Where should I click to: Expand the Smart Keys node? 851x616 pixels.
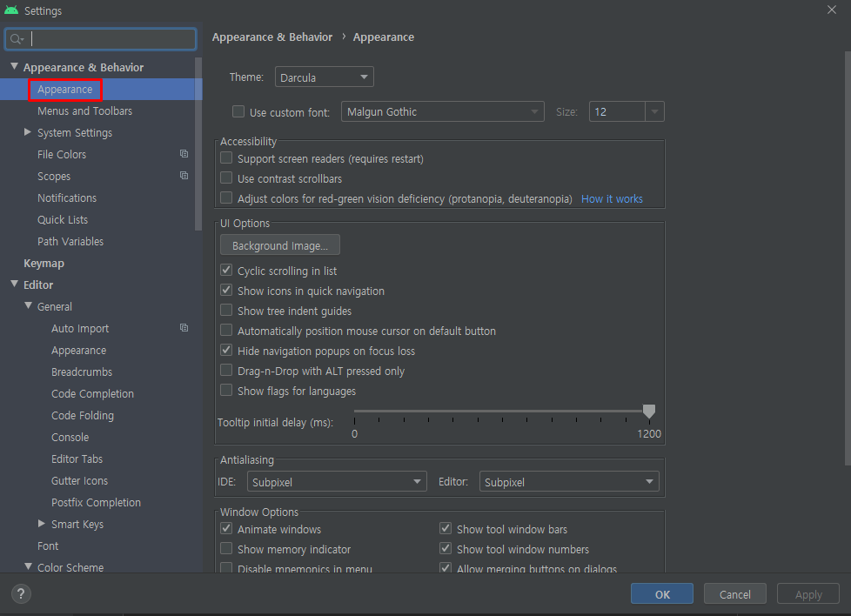42,523
